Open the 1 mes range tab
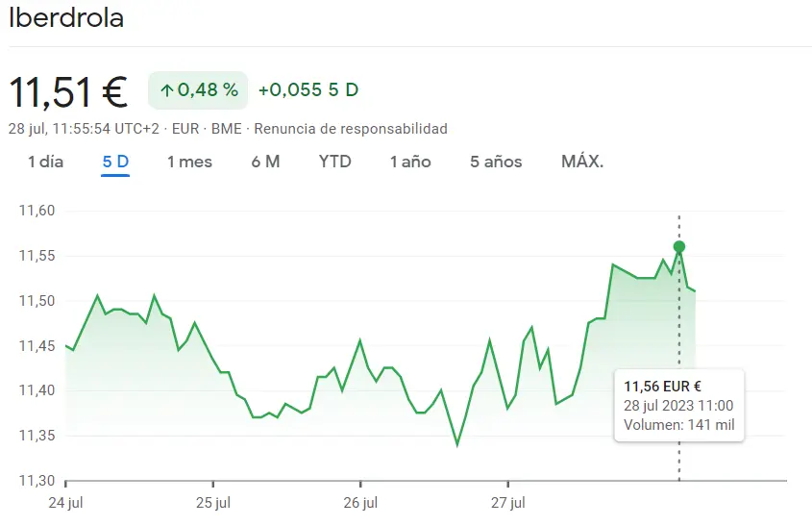The width and height of the screenshot is (812, 526). 189,162
